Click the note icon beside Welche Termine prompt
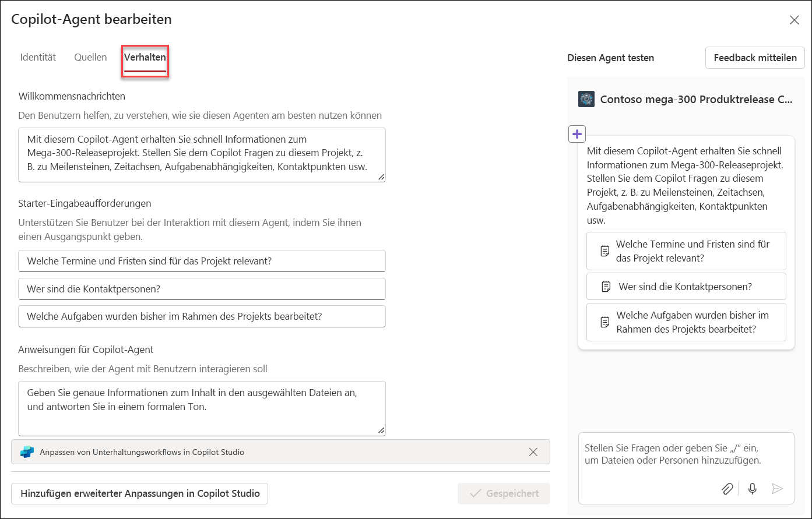Image resolution: width=812 pixels, height=519 pixels. pos(605,251)
